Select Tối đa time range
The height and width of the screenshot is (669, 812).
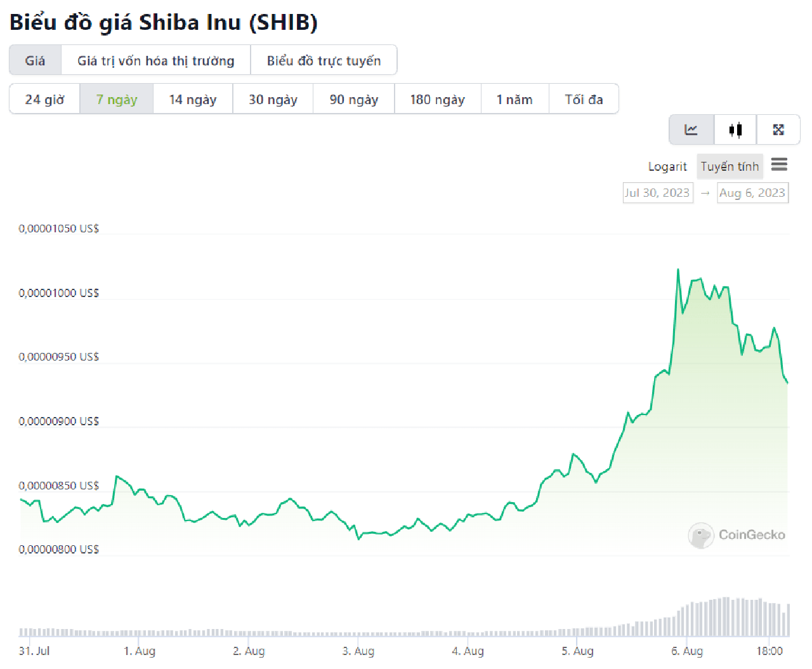pyautogui.click(x=584, y=99)
